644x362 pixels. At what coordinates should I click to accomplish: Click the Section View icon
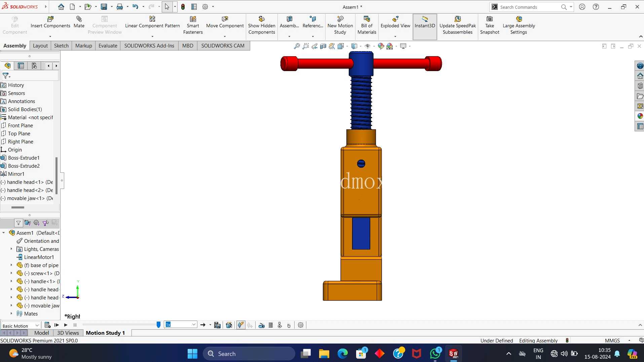coord(323,46)
